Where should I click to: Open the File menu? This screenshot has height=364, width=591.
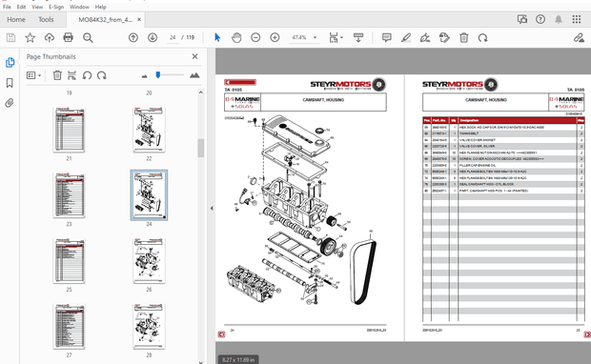pos(7,7)
